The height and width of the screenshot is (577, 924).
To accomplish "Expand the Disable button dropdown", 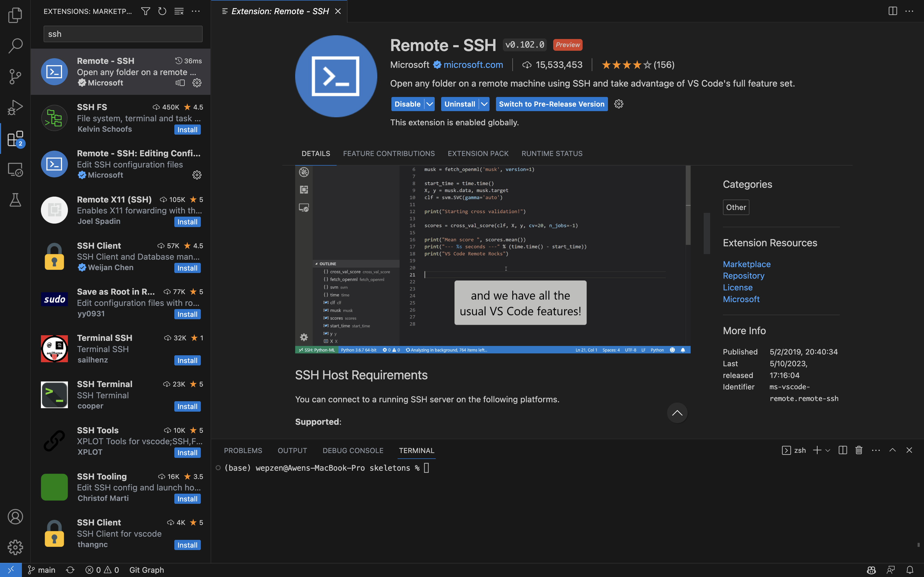I will click(x=429, y=104).
